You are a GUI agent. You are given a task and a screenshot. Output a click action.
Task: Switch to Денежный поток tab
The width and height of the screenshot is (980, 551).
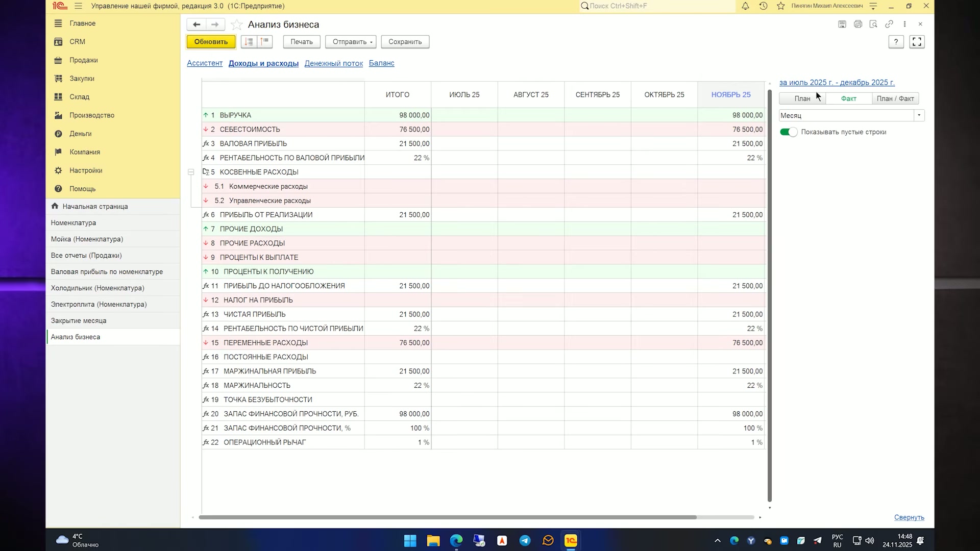click(334, 63)
